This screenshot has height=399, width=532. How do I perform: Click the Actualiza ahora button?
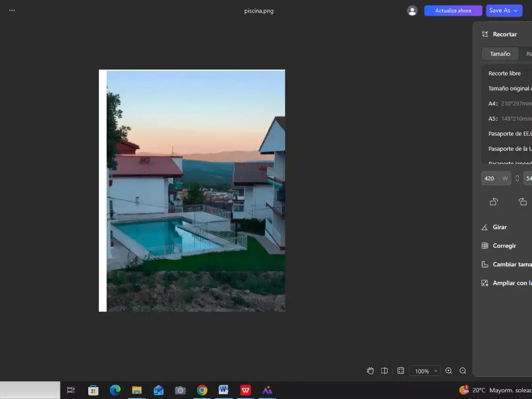pyautogui.click(x=453, y=10)
